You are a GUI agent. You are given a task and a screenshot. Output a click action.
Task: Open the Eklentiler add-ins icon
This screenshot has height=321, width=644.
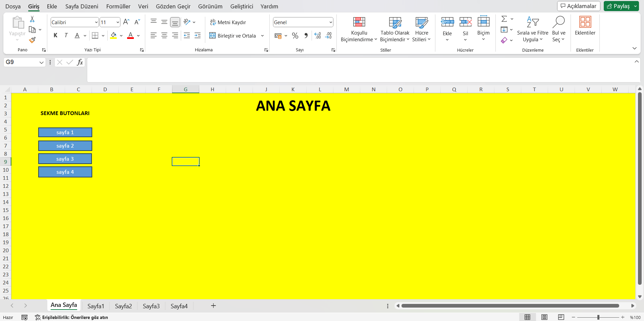click(x=585, y=22)
